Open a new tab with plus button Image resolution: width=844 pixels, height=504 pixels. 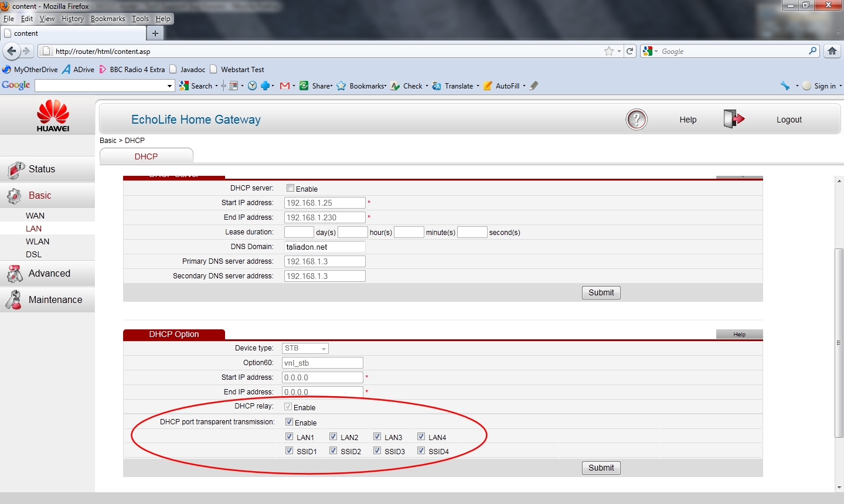click(x=155, y=33)
